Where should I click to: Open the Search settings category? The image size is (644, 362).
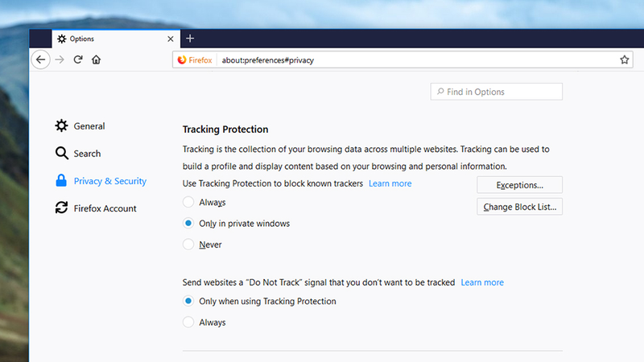click(78, 154)
